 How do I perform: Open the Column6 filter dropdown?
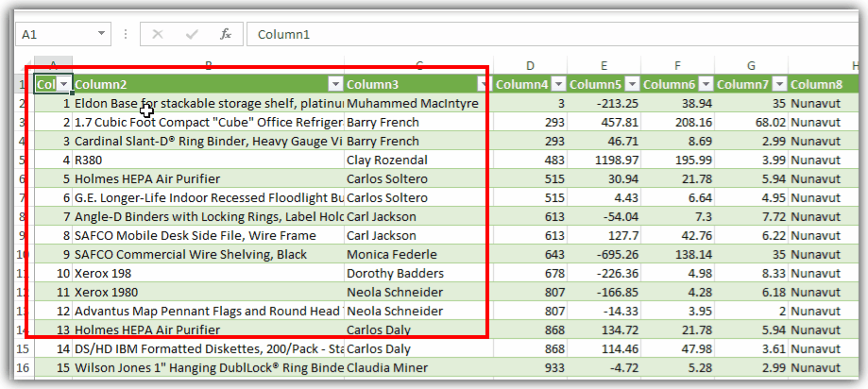click(x=706, y=84)
